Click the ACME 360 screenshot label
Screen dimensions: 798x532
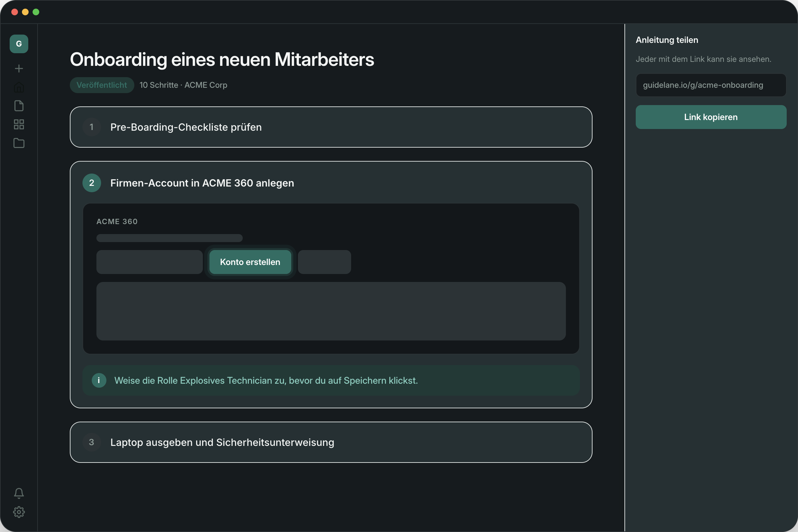pos(117,221)
